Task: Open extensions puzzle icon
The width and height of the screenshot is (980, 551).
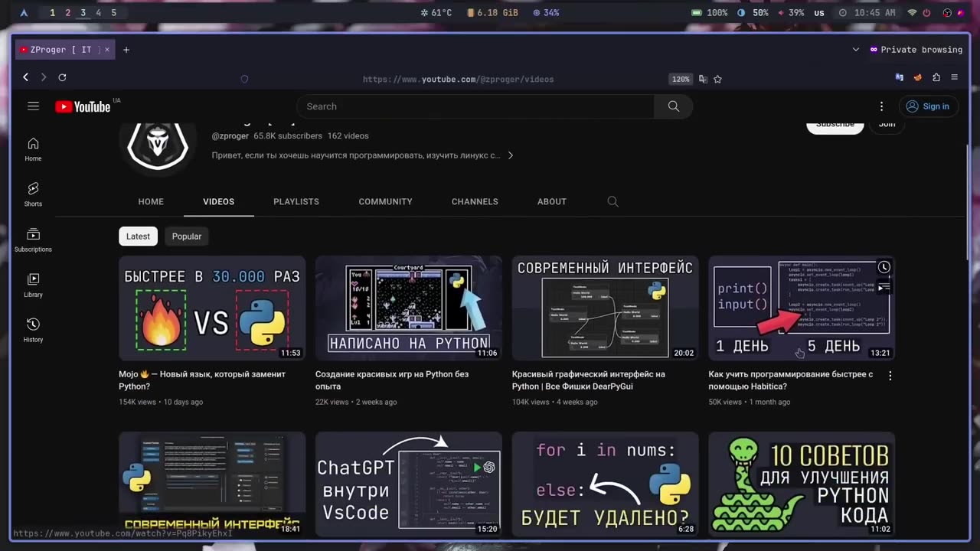Action: click(936, 77)
